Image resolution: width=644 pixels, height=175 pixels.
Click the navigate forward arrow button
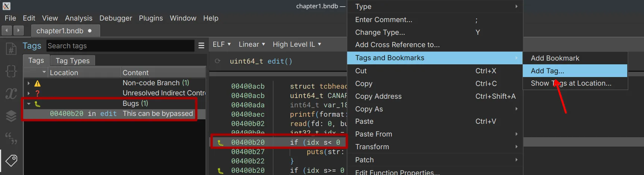tap(18, 30)
